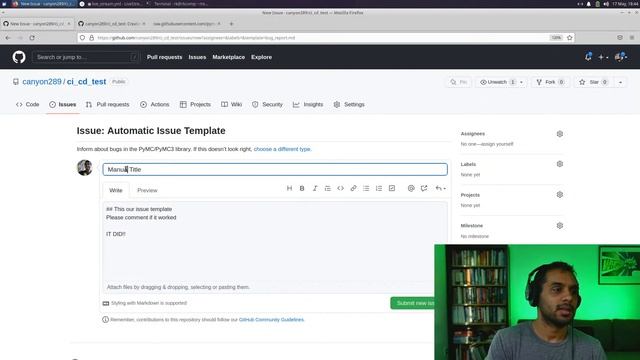Click the Pin repository button
The width and height of the screenshot is (640, 360).
point(458,82)
